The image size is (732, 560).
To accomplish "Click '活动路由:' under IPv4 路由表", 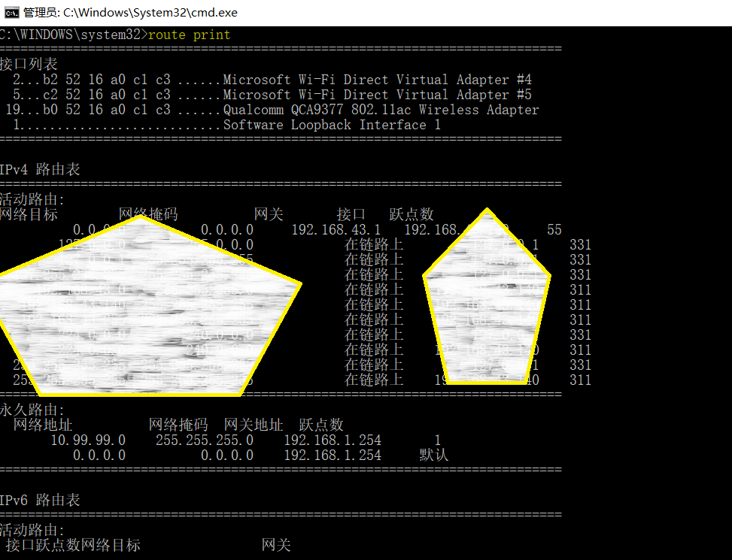I will [x=32, y=199].
